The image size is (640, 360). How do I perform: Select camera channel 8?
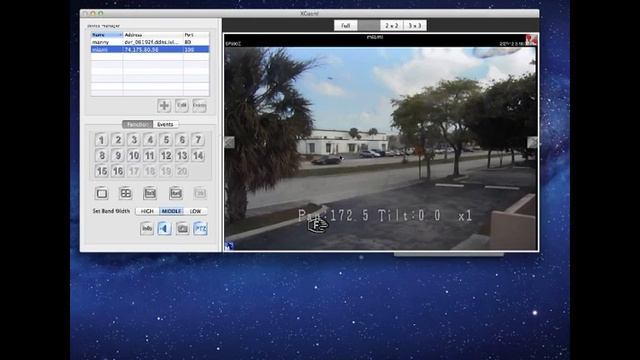[x=102, y=156]
